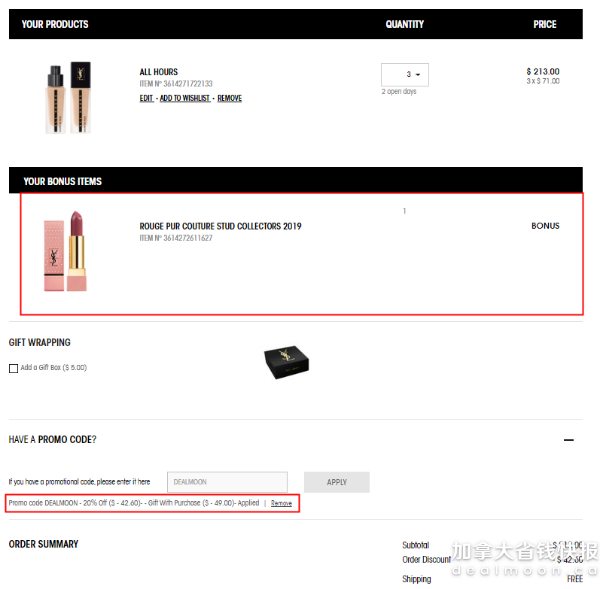Remove the applied DEALMOON promo code
The height and width of the screenshot is (589, 600).
(x=281, y=503)
